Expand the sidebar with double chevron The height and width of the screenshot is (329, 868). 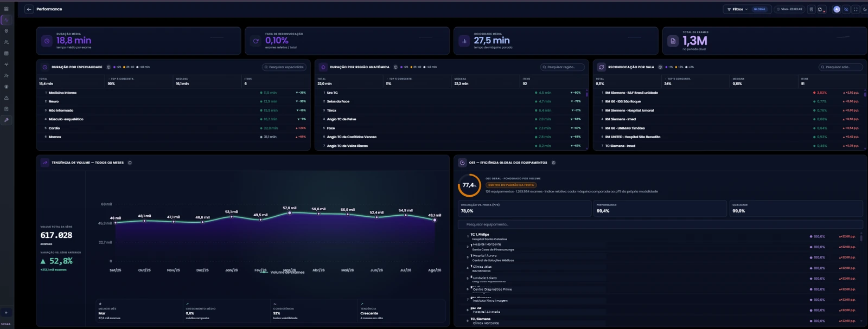click(x=7, y=312)
